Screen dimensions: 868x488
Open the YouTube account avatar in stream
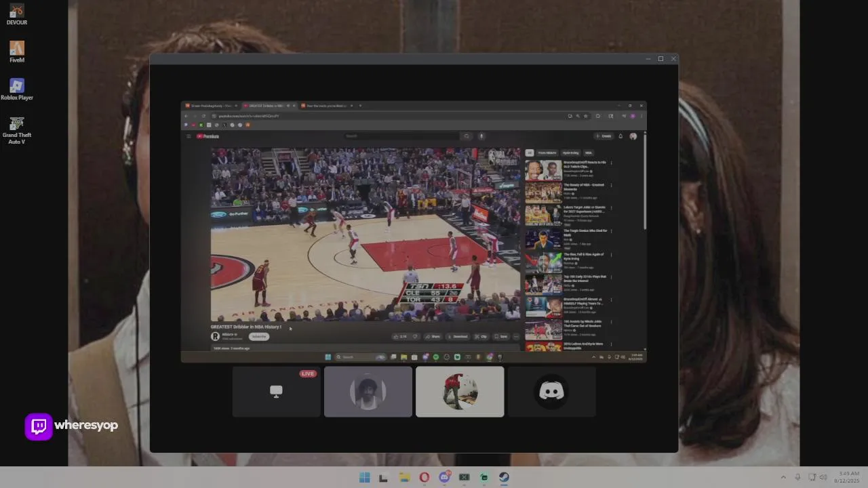click(x=633, y=136)
